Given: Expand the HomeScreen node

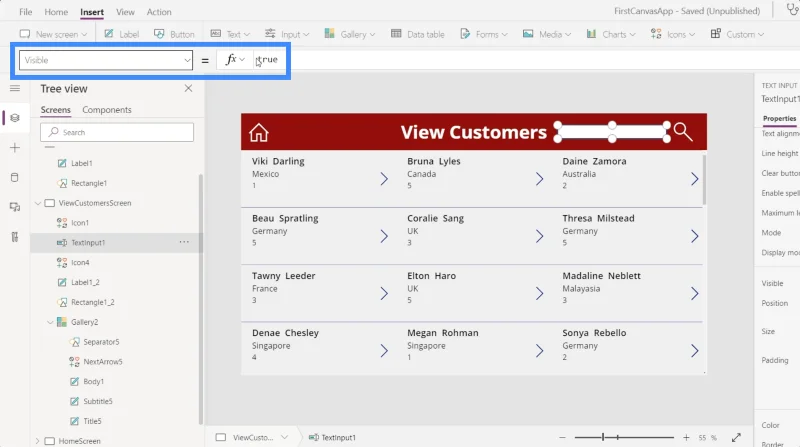Looking at the screenshot, I should tap(38, 441).
